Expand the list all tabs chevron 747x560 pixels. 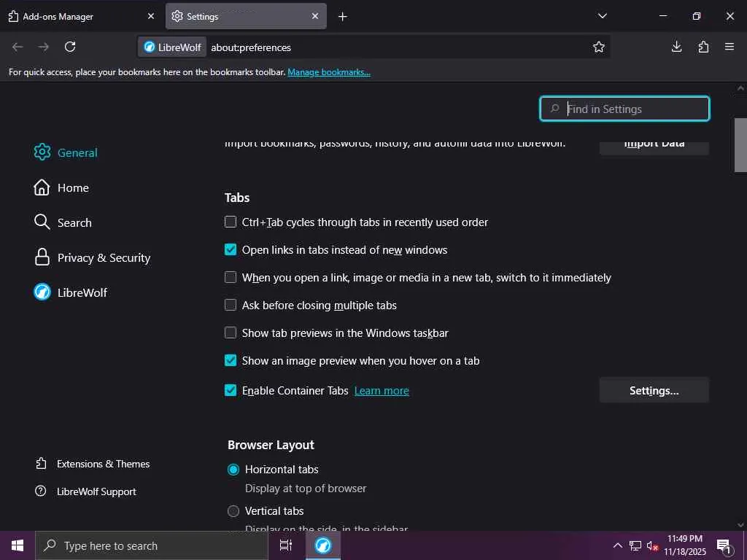click(603, 16)
